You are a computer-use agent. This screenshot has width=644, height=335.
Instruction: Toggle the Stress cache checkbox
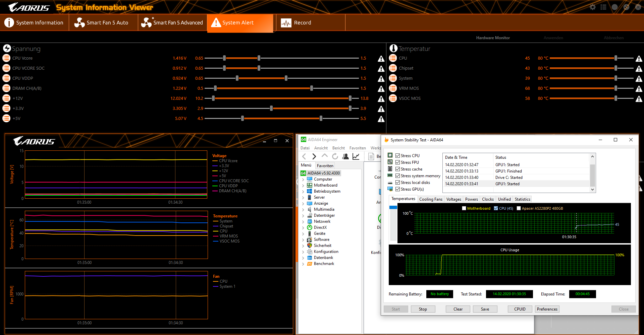[x=397, y=169]
